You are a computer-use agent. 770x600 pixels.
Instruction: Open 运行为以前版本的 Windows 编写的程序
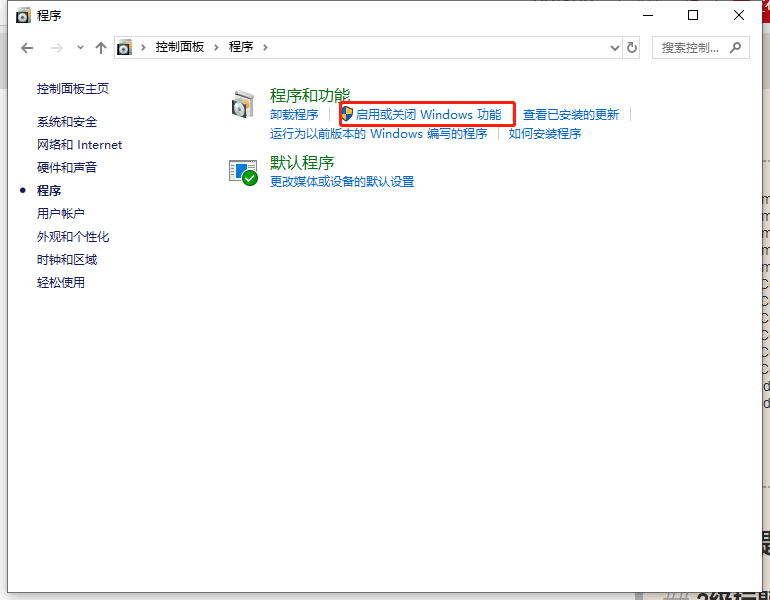click(x=379, y=134)
